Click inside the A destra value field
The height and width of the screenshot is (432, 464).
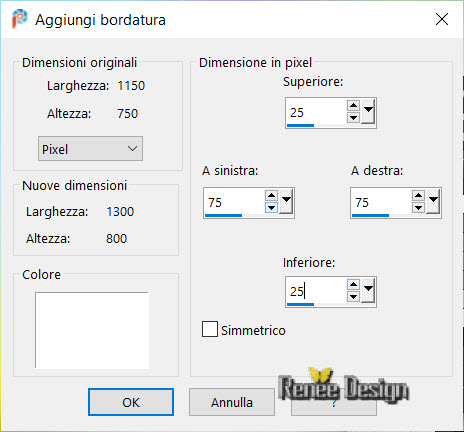pyautogui.click(x=381, y=202)
